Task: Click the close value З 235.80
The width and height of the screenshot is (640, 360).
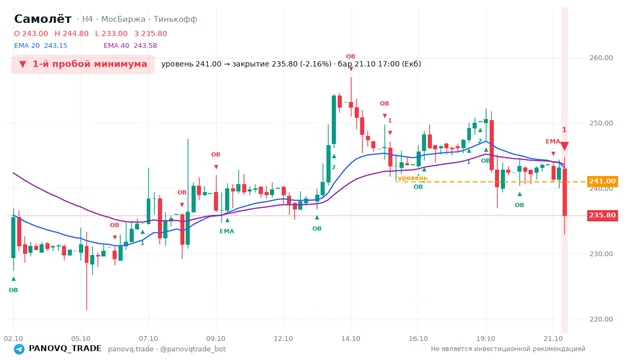Action: pos(151,33)
